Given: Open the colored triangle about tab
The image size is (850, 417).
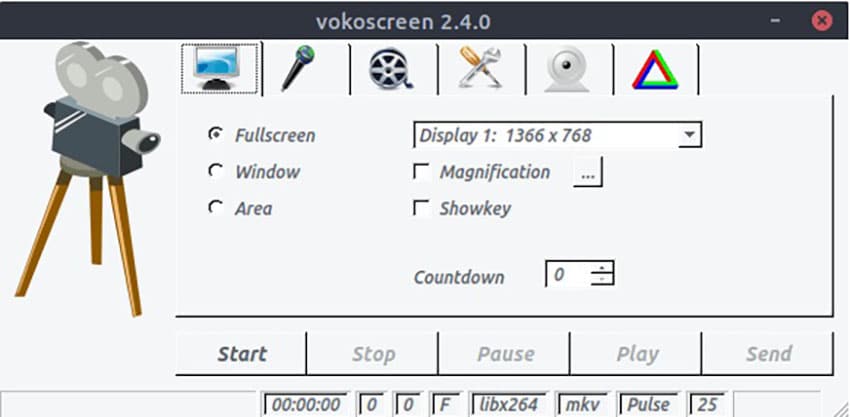Looking at the screenshot, I should tap(654, 69).
